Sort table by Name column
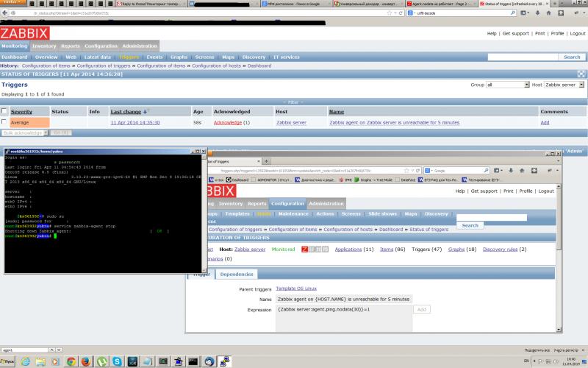The image size is (588, 368). (337, 112)
